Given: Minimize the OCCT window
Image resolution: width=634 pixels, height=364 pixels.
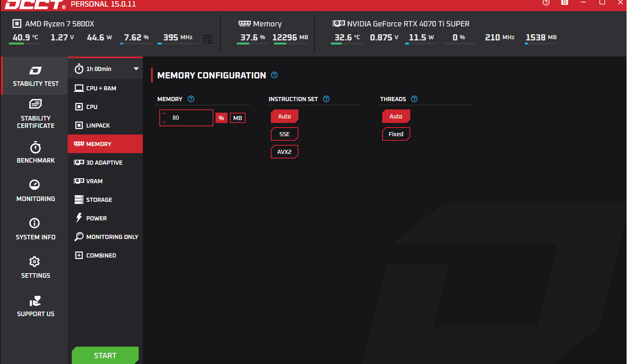Looking at the screenshot, I should [x=583, y=2].
